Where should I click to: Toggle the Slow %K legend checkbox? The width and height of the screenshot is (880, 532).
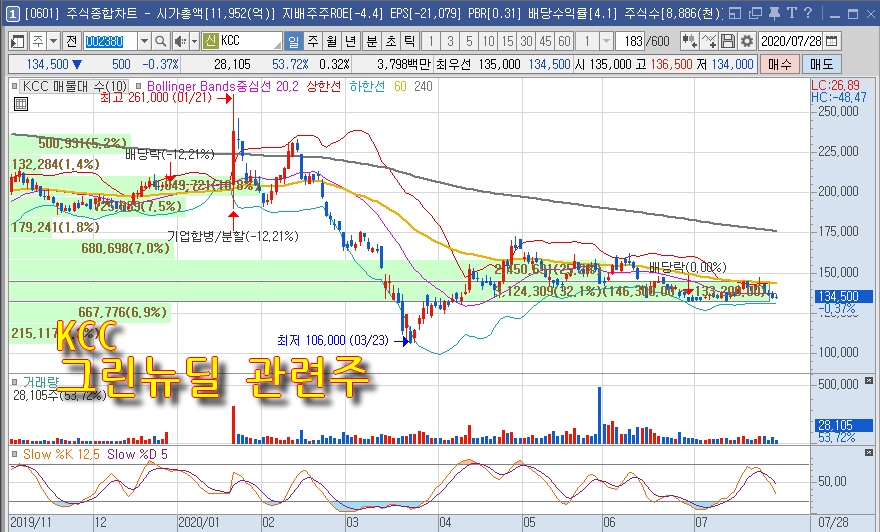(15, 453)
